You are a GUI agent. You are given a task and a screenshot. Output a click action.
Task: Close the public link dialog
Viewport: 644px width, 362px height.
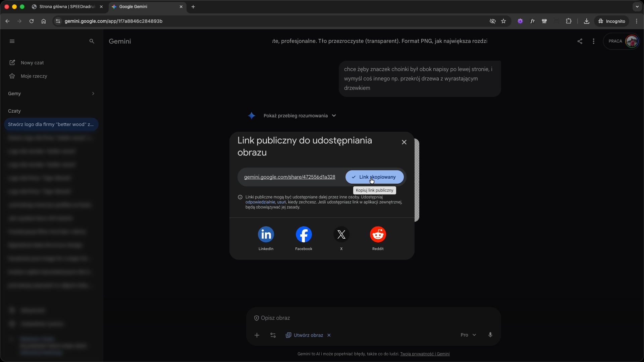click(404, 142)
